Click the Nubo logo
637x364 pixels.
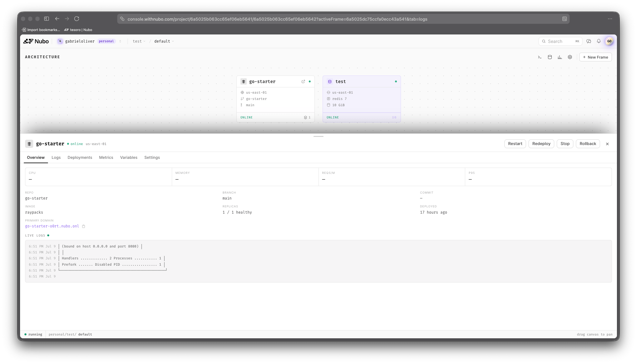[x=36, y=41]
